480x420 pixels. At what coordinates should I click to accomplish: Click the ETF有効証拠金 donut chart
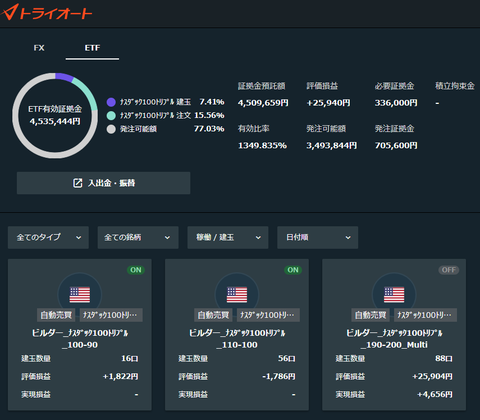(55, 115)
